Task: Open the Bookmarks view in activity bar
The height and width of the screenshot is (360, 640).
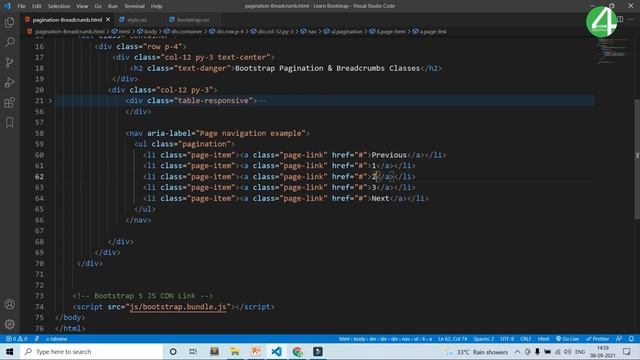Action: pos(9,122)
